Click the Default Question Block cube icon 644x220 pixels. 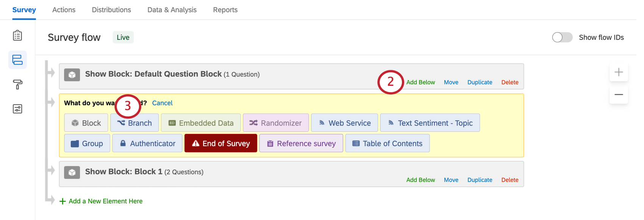click(72, 75)
